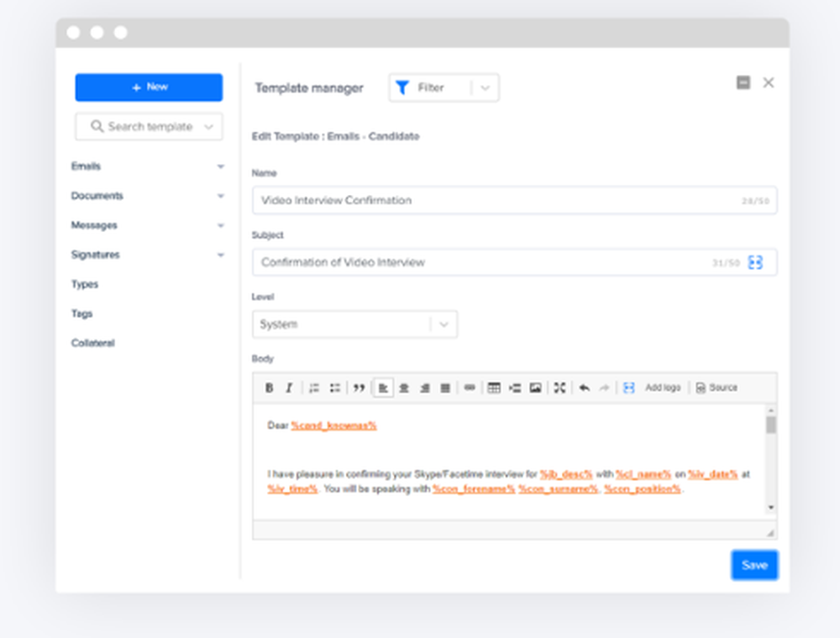Click the Subject input field
840x638 pixels.
tap(514, 262)
